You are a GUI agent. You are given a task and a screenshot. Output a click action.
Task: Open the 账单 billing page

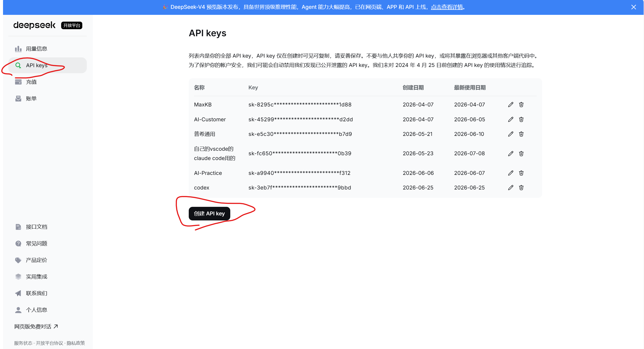(48, 99)
